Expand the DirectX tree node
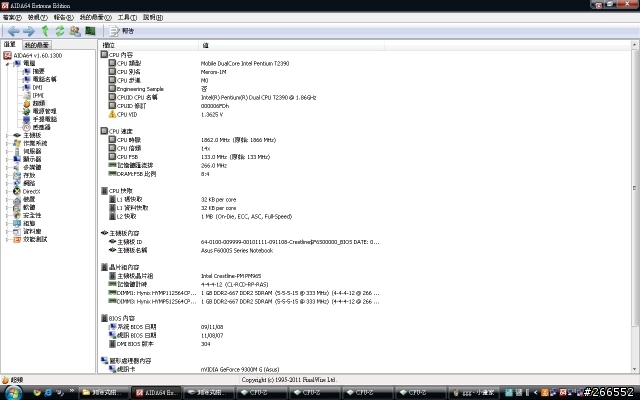 coord(7,191)
